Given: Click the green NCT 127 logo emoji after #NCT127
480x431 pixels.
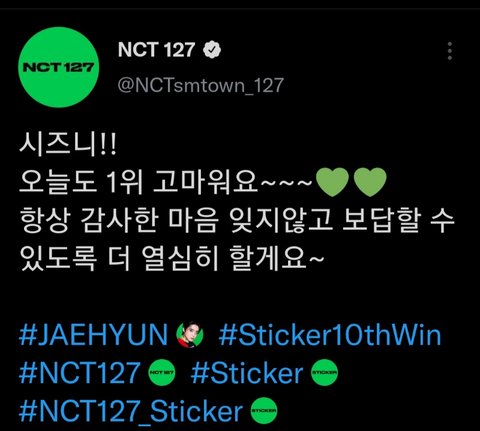Looking at the screenshot, I should tap(162, 372).
